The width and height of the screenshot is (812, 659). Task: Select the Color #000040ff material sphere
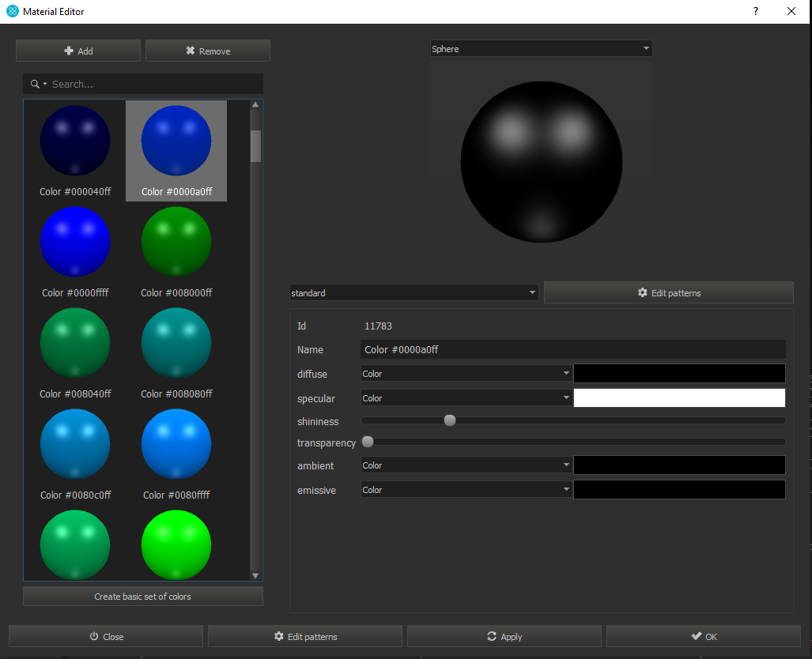click(x=75, y=141)
